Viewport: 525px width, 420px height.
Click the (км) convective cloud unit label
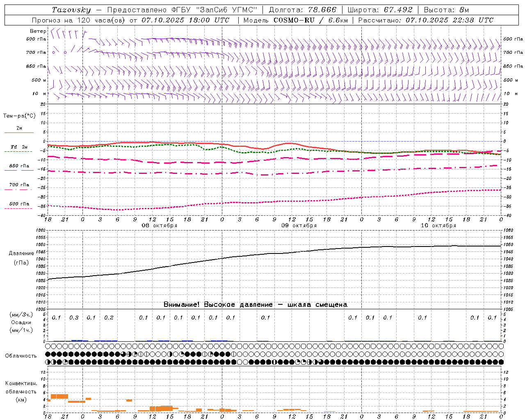[x=21, y=399]
